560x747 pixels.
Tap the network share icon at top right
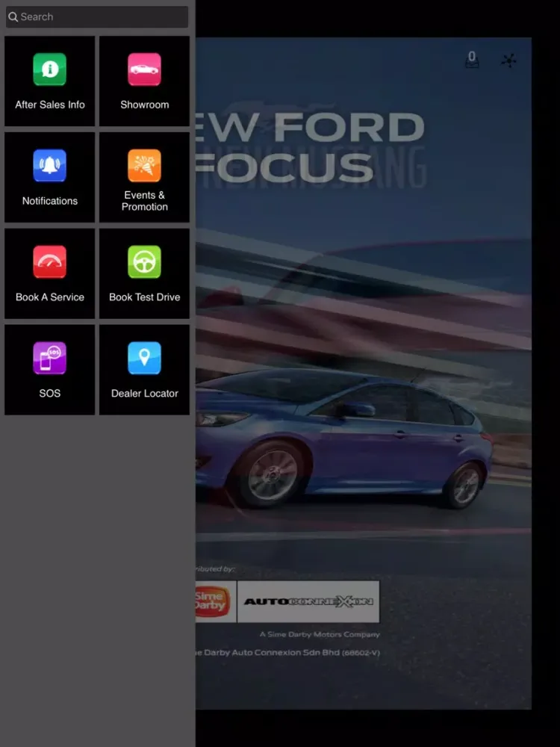pyautogui.click(x=508, y=61)
